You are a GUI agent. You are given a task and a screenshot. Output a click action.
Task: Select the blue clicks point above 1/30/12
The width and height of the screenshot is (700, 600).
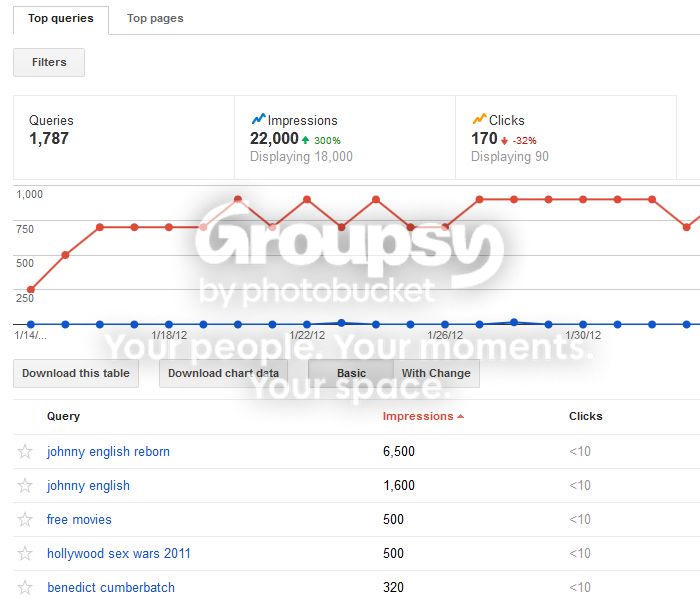(583, 325)
